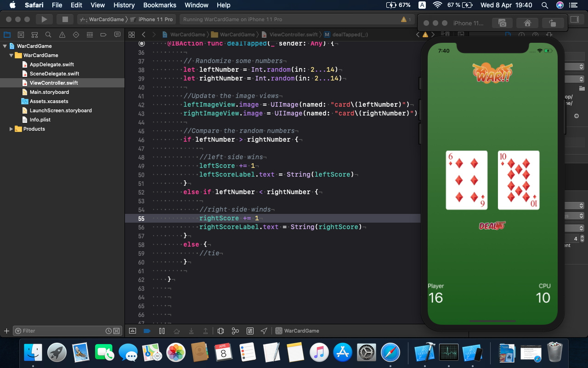The image size is (588, 368).
Task: Click the Run (play) button in Xcode
Action: [44, 19]
